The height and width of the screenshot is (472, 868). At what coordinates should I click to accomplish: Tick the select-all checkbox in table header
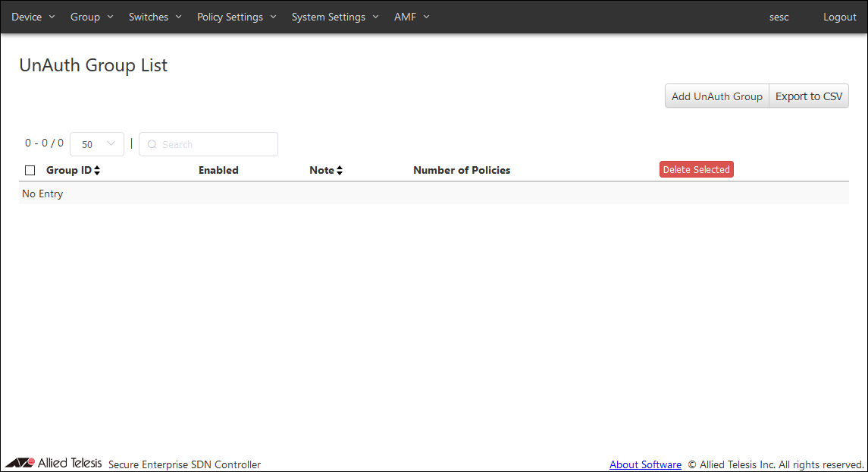(x=30, y=171)
